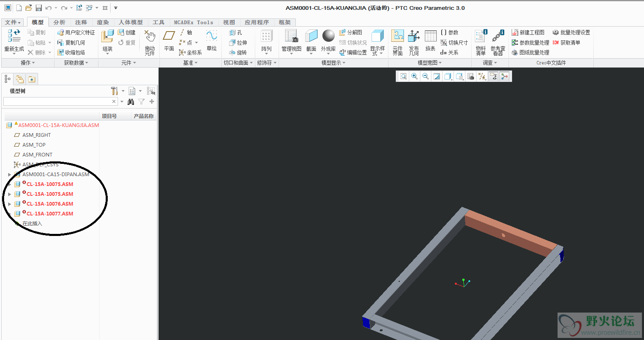
Task: Click the new file icon
Action: (19, 8)
